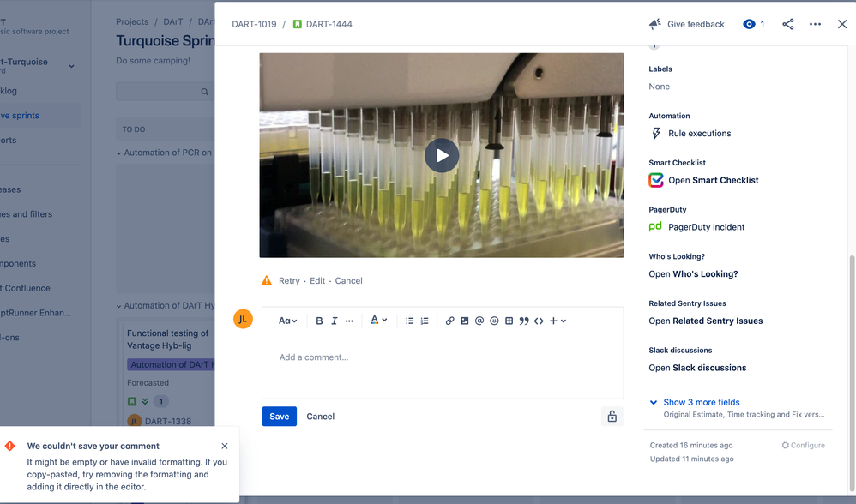
Task: Insert a code snippet
Action: pos(539,321)
